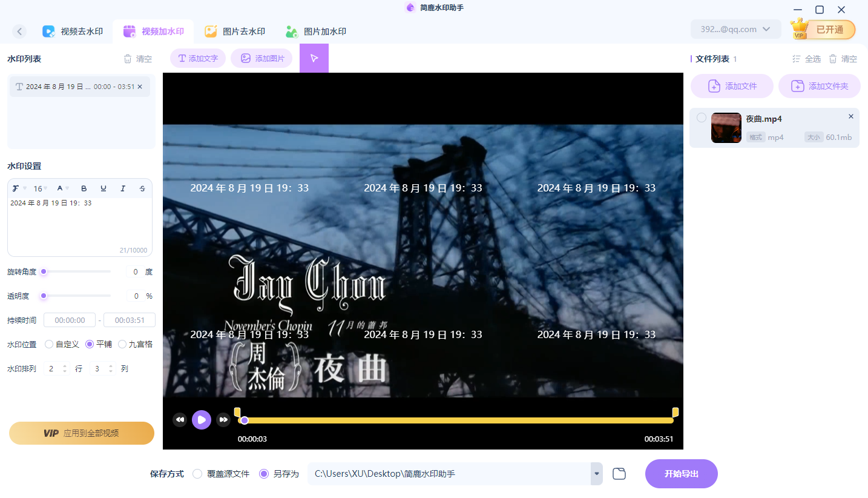Remove 夜曲.mp4 from the file list

851,116
